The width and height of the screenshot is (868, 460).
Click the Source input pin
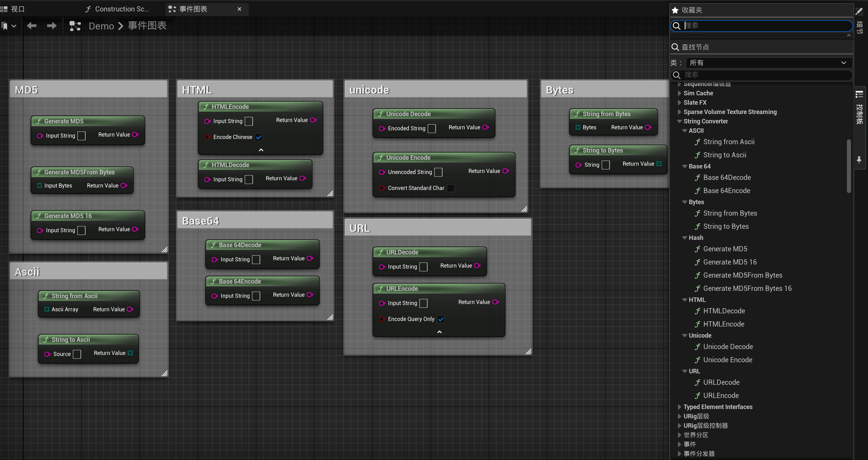pyautogui.click(x=47, y=354)
